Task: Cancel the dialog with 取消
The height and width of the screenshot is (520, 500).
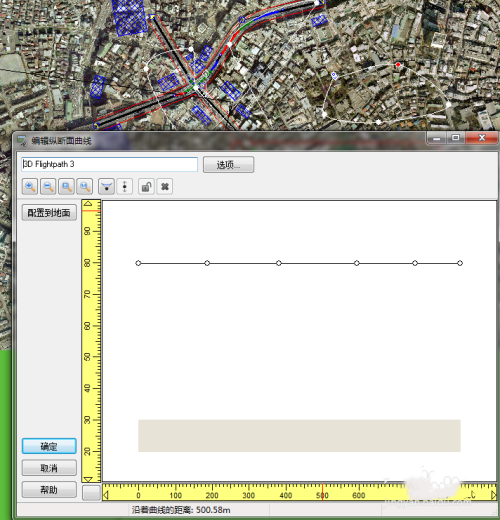Action: (x=49, y=468)
